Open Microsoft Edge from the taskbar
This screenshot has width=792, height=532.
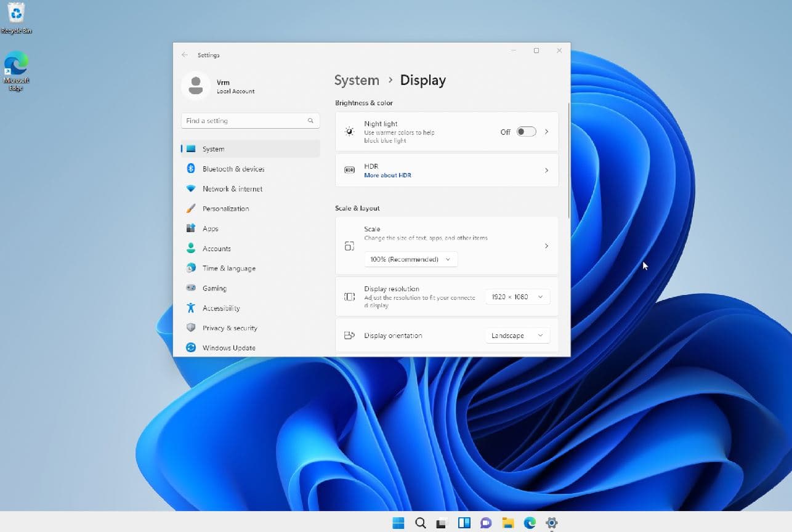point(530,523)
